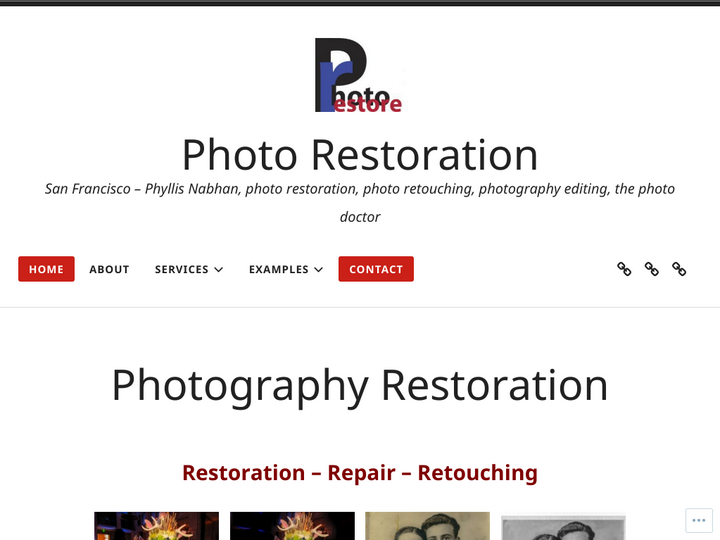This screenshot has height=540, width=720.
Task: Open the first social link icon
Action: point(624,269)
